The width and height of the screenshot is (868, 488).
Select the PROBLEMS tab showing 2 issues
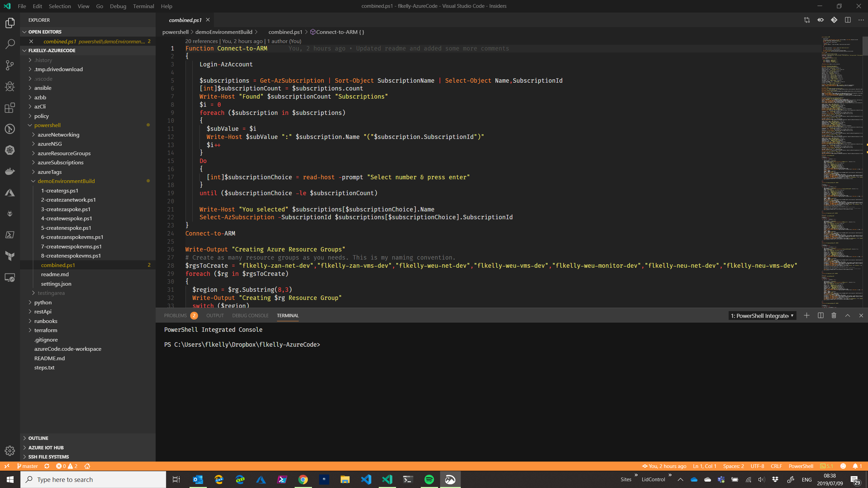(176, 315)
